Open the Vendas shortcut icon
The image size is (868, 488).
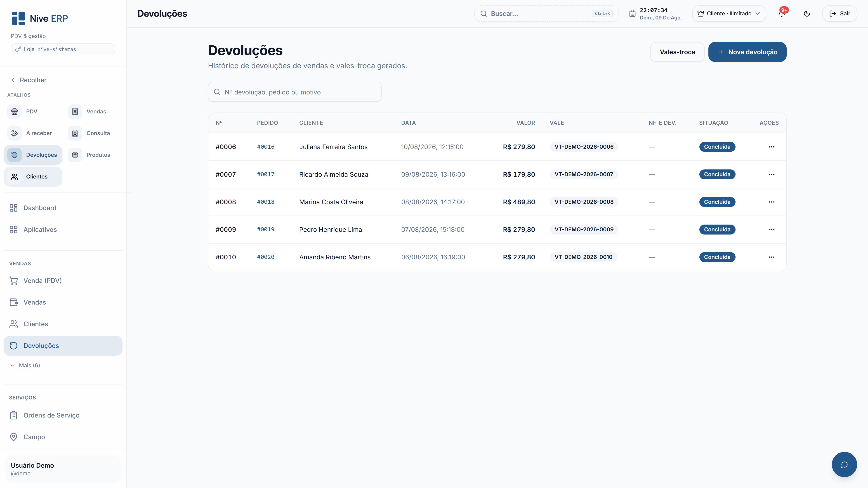tap(75, 111)
